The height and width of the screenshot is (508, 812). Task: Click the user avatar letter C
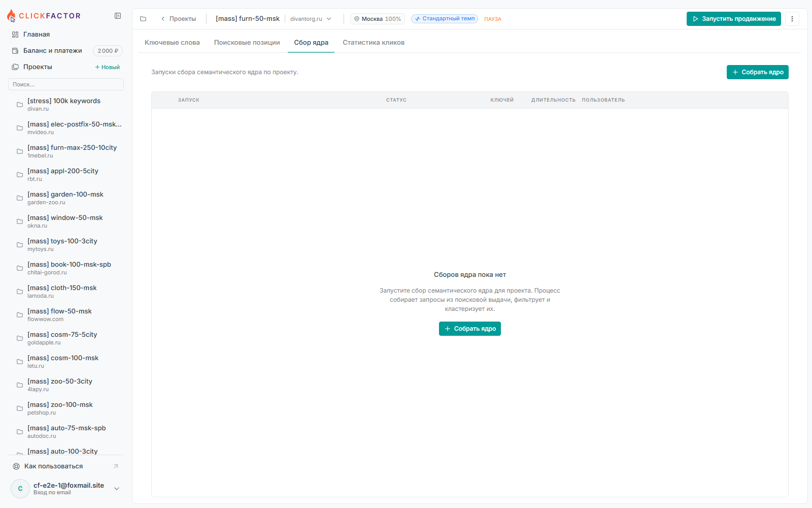pos(20,489)
